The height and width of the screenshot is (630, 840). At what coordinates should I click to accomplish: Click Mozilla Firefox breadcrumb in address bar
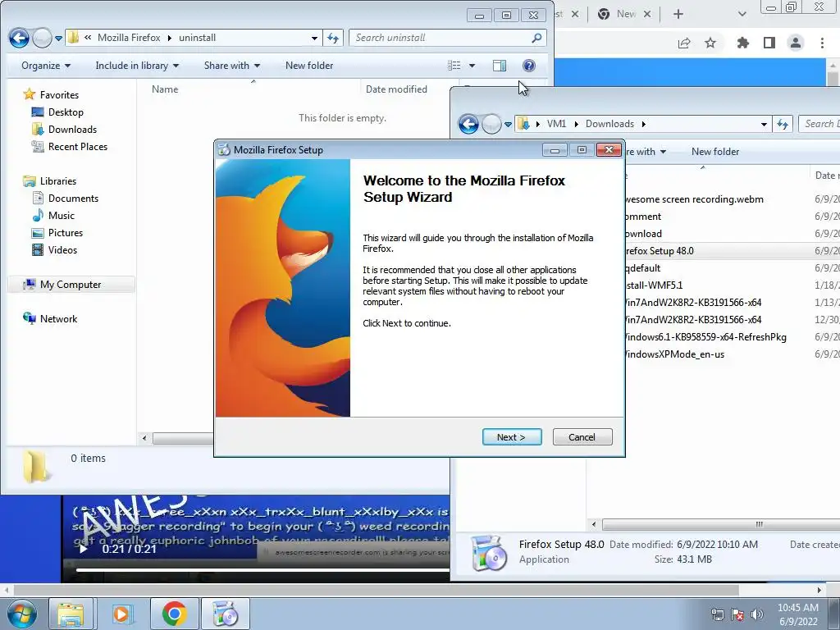point(129,38)
